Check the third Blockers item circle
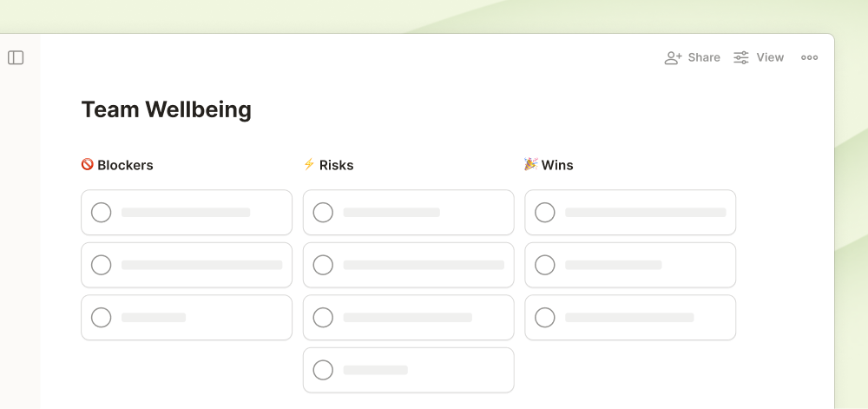Viewport: 868px width, 409px height. pos(102,317)
